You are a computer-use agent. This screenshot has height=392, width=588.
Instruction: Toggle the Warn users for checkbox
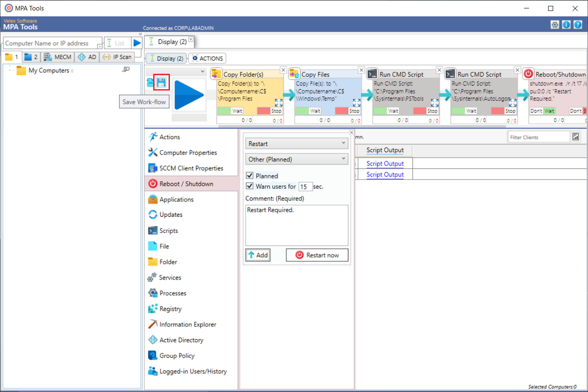[x=249, y=186]
